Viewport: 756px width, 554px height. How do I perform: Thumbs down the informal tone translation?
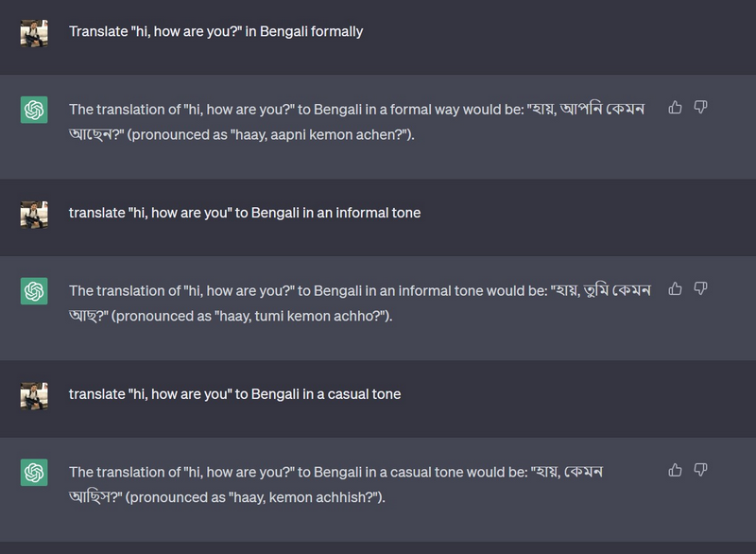(700, 288)
